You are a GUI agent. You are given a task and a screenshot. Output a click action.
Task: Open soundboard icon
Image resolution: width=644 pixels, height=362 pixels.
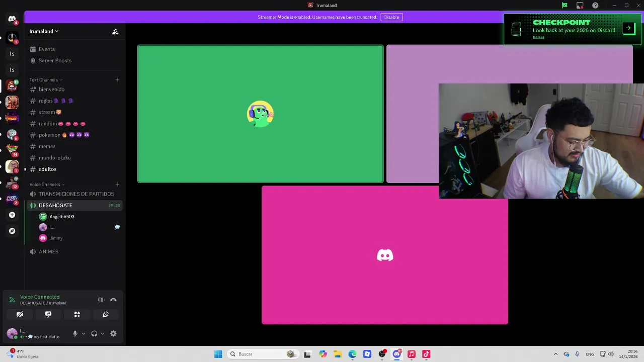point(106,314)
